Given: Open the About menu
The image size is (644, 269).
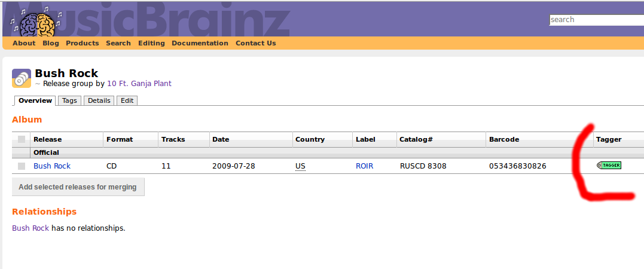Looking at the screenshot, I should coord(24,43).
